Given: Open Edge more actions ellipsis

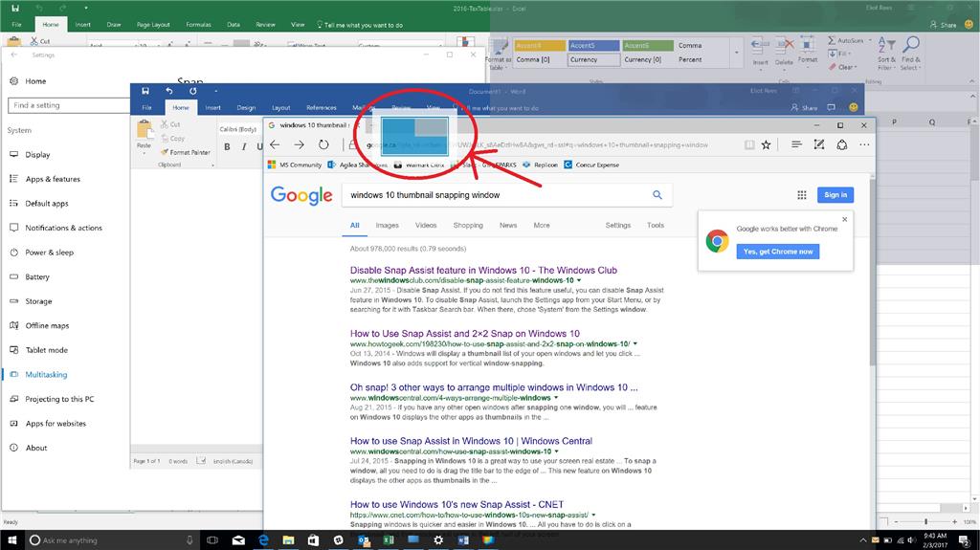Looking at the screenshot, I should [864, 144].
